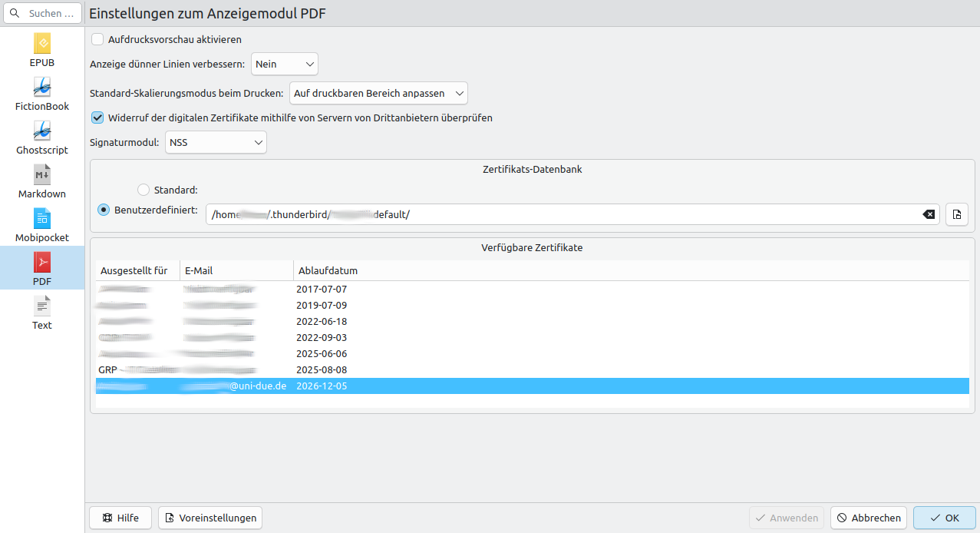980x533 pixels.
Task: Sort certificates by Ablaufdatum column
Action: tap(328, 270)
